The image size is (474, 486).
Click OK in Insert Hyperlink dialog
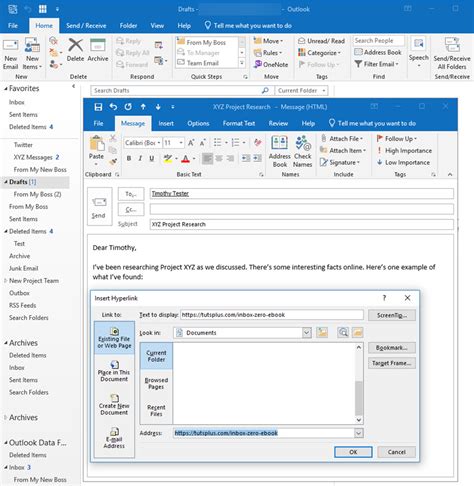[353, 452]
